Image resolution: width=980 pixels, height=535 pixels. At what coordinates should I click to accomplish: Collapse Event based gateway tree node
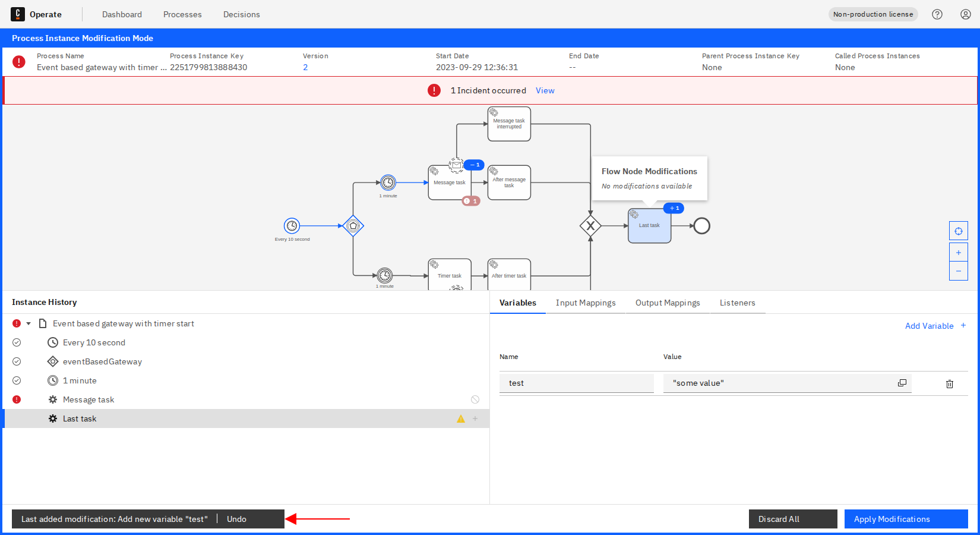pos(29,324)
